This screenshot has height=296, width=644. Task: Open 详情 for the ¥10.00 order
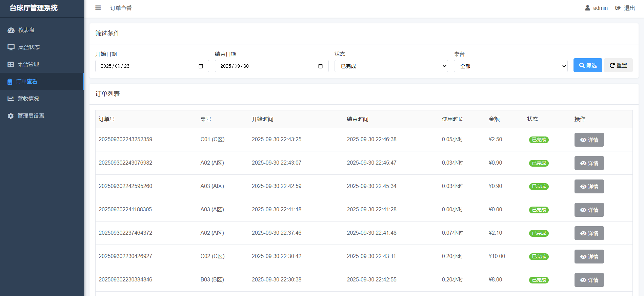589,257
